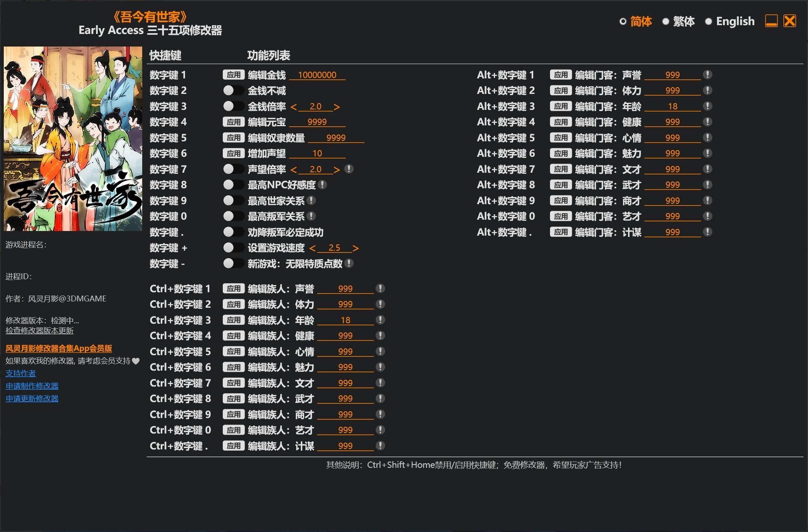
Task: Decrease 声望倍率 using the left arrow
Action: 294,169
